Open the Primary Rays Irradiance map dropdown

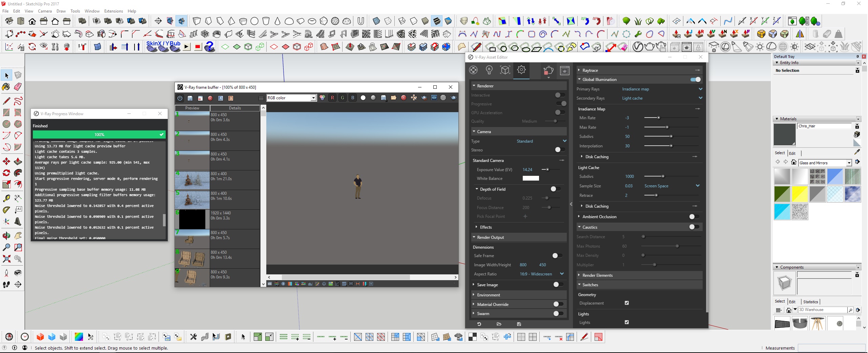661,89
